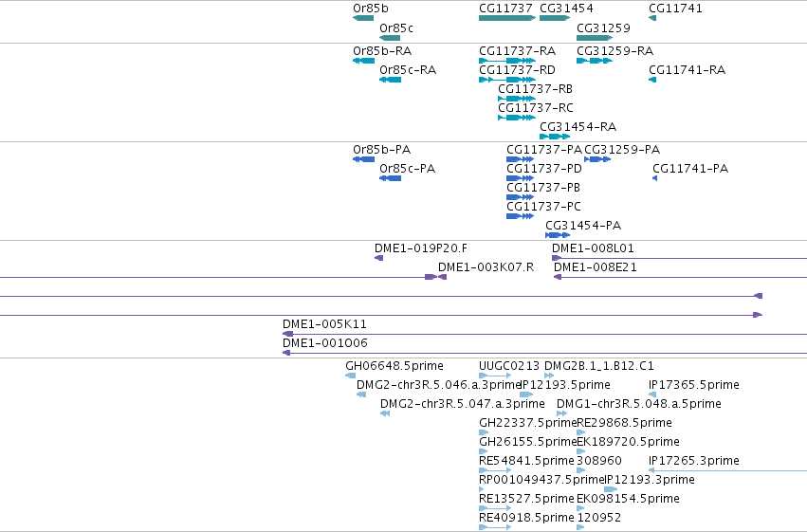This screenshot has height=532, width=807.
Task: Click the CG11741-PA glyph
Action: click(x=654, y=178)
